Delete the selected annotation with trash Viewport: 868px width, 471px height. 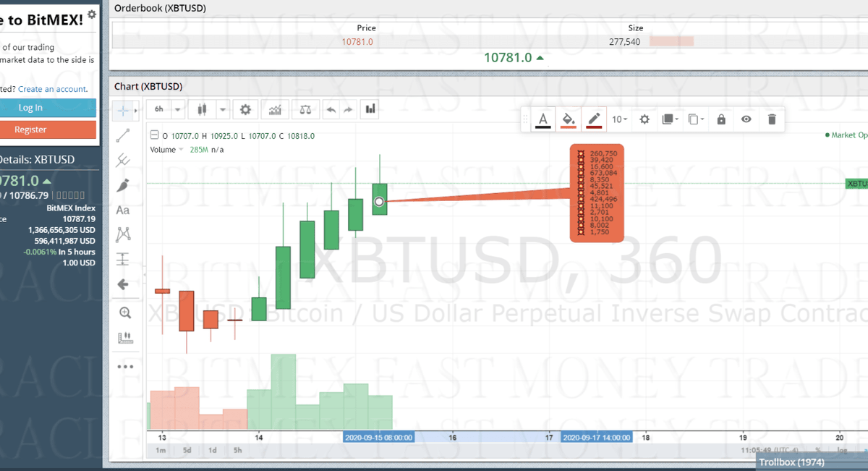772,119
